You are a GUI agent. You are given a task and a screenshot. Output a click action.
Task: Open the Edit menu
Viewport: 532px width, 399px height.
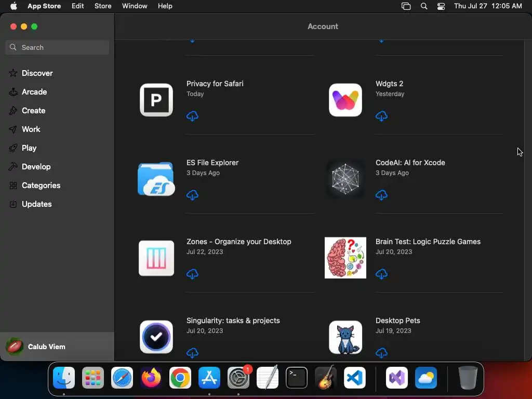click(78, 6)
